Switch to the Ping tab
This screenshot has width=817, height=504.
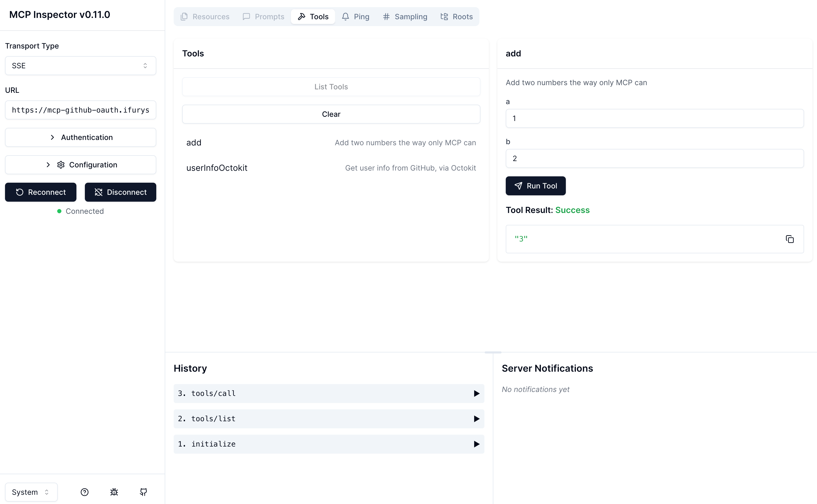(356, 17)
